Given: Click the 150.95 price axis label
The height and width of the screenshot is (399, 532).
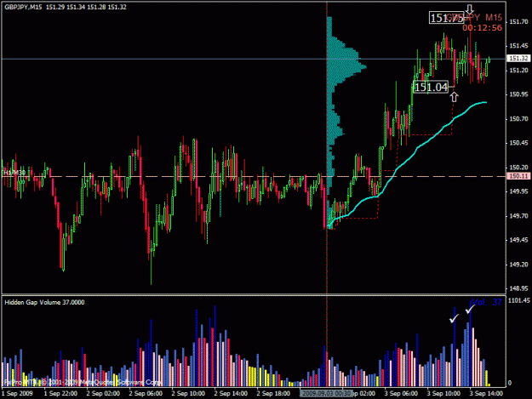Looking at the screenshot, I should click(518, 94).
